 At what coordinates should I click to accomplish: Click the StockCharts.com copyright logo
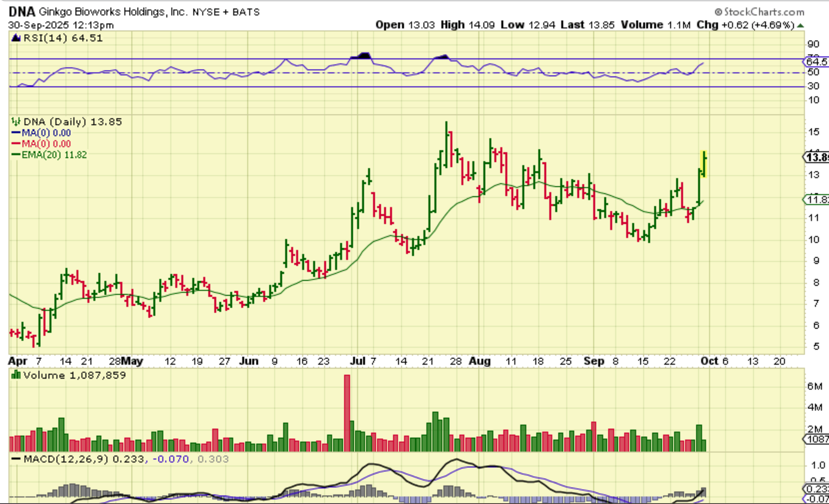pos(759,12)
